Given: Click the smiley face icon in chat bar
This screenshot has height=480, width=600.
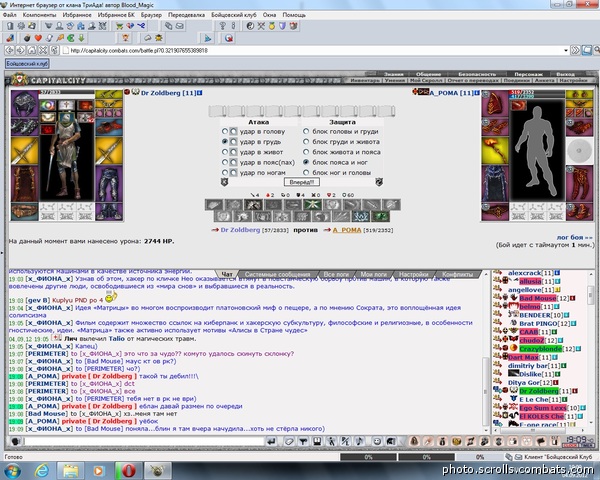Looking at the screenshot, I should tap(377, 441).
